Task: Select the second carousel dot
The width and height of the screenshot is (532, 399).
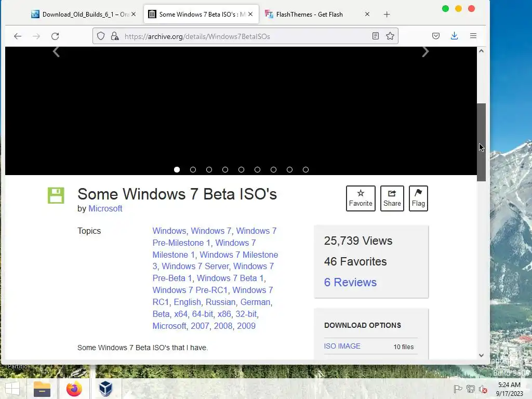Action: (x=193, y=170)
